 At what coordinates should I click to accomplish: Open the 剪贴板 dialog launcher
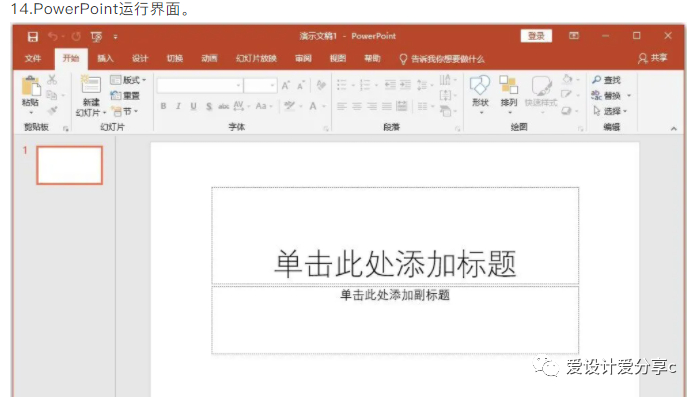pos(66,129)
